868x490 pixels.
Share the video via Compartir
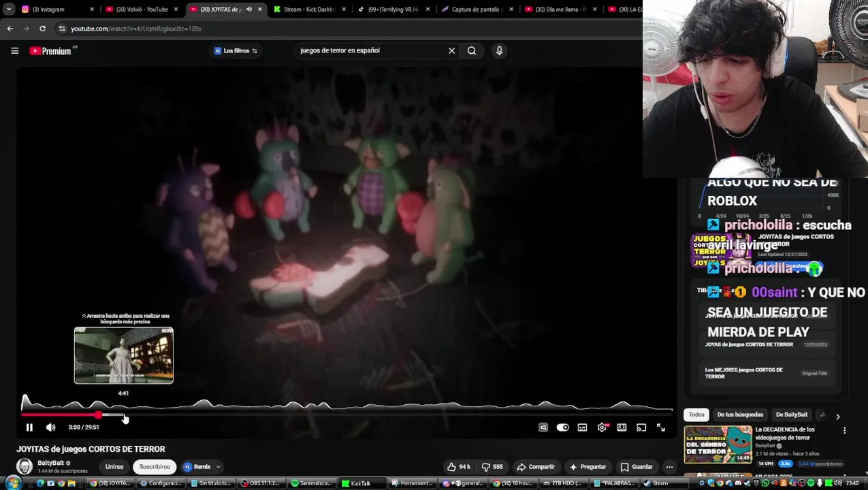tap(536, 467)
